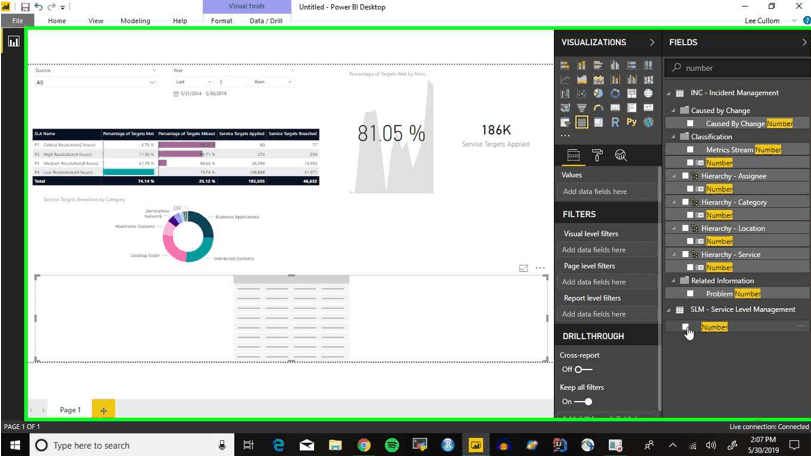Click the Windows taskbar search box
Image resolution: width=811 pixels, height=456 pixels.
[132, 445]
